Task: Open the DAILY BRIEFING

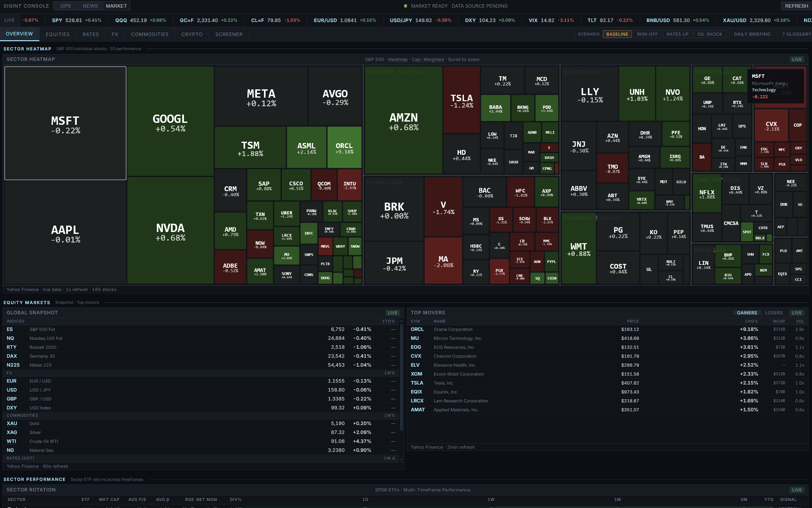Action: coord(752,34)
